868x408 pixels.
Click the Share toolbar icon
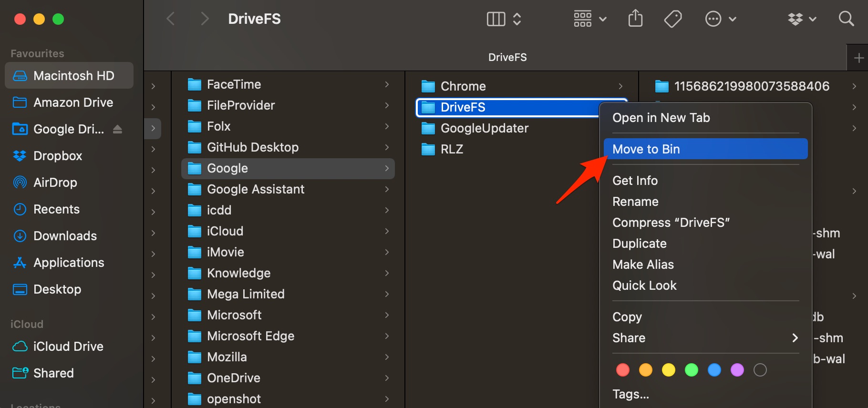point(635,19)
